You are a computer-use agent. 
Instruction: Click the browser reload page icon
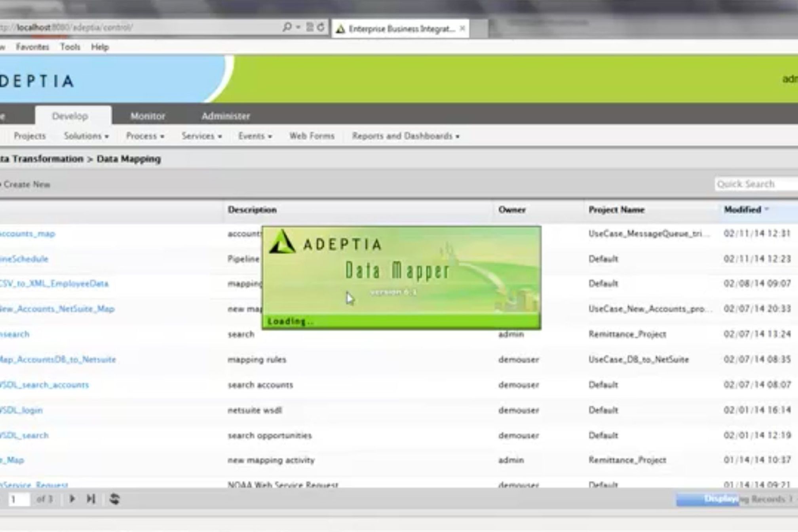(x=321, y=27)
